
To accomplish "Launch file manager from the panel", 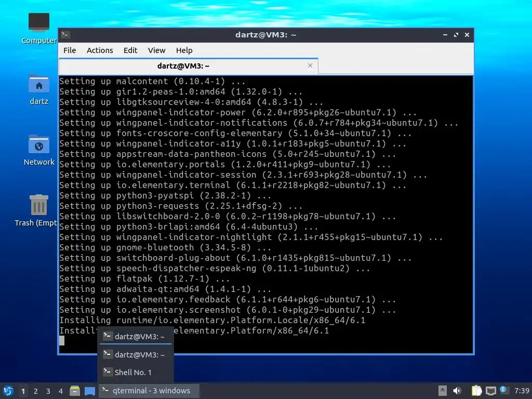I will point(75,391).
